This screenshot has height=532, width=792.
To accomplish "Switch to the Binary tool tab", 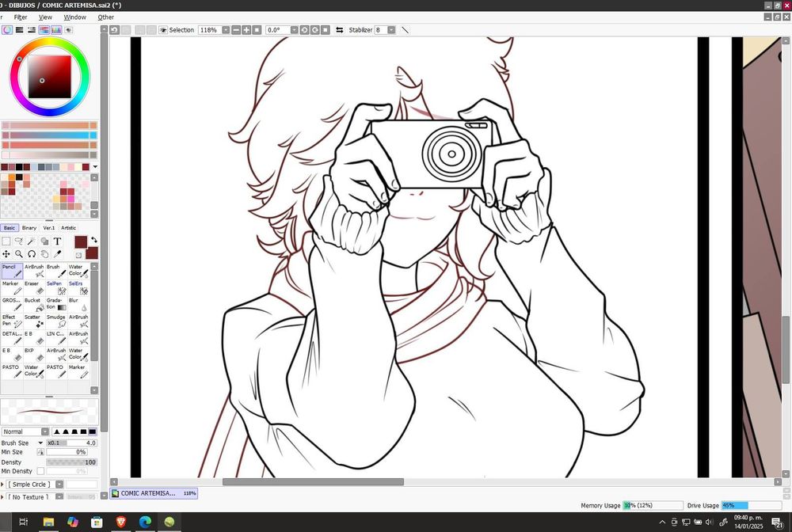I will pos(29,228).
